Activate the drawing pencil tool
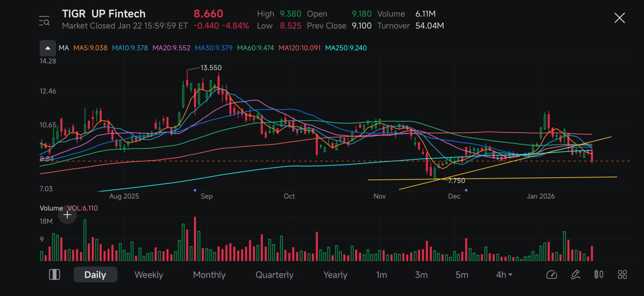The width and height of the screenshot is (644, 296). tap(576, 275)
